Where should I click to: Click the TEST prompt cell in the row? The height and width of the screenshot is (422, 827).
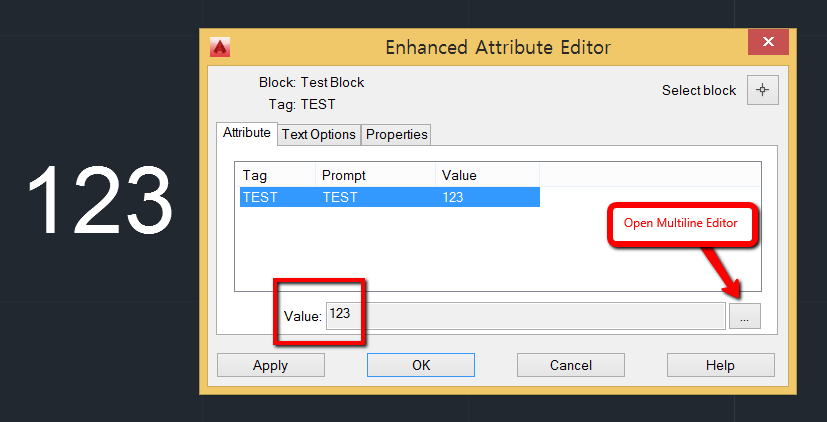pyautogui.click(x=375, y=197)
